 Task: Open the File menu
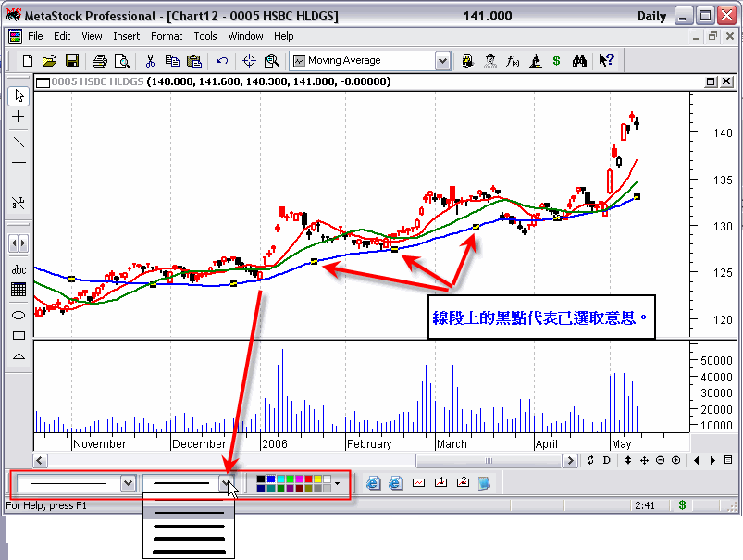(35, 36)
